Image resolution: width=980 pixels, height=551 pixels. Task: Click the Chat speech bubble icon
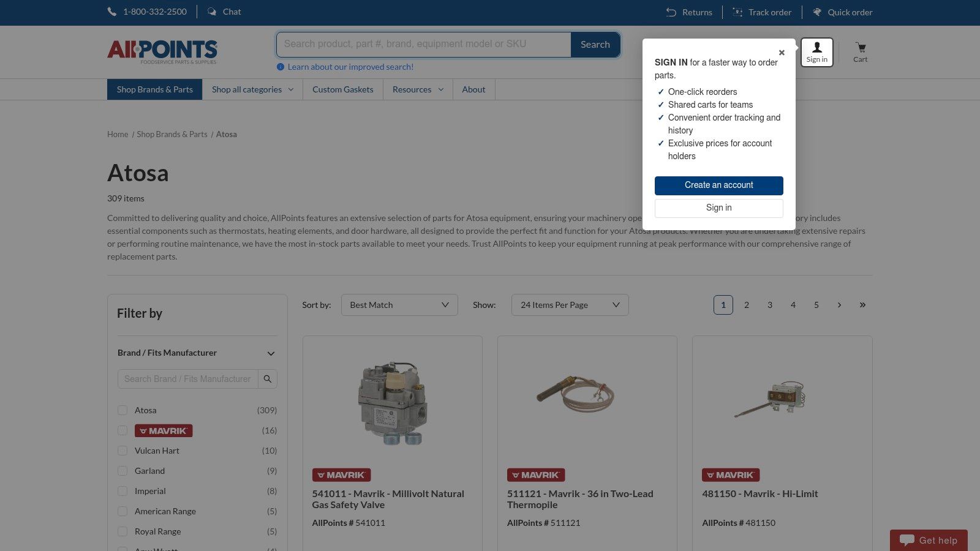(x=212, y=12)
